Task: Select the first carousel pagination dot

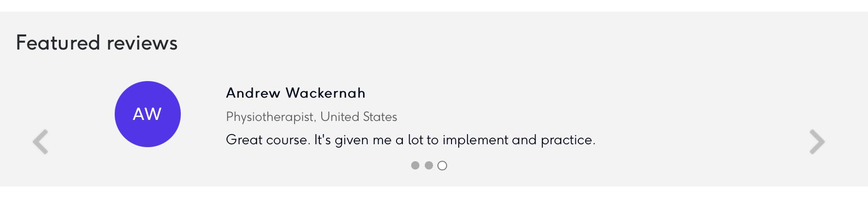Action: [x=415, y=165]
